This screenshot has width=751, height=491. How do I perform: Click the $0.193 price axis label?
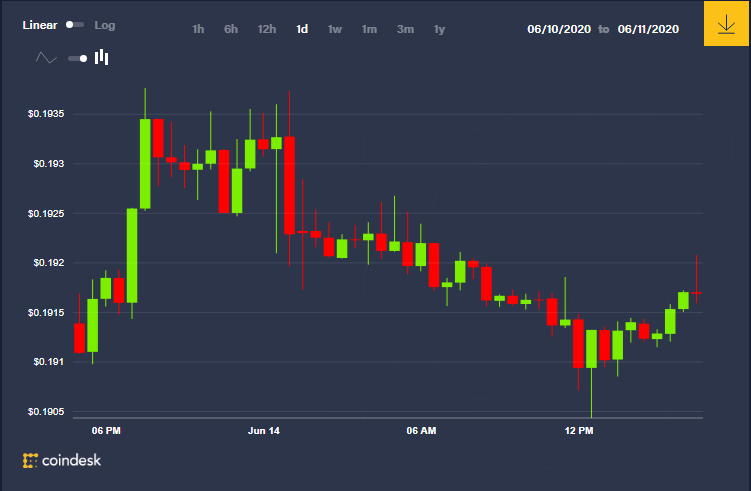(49, 163)
